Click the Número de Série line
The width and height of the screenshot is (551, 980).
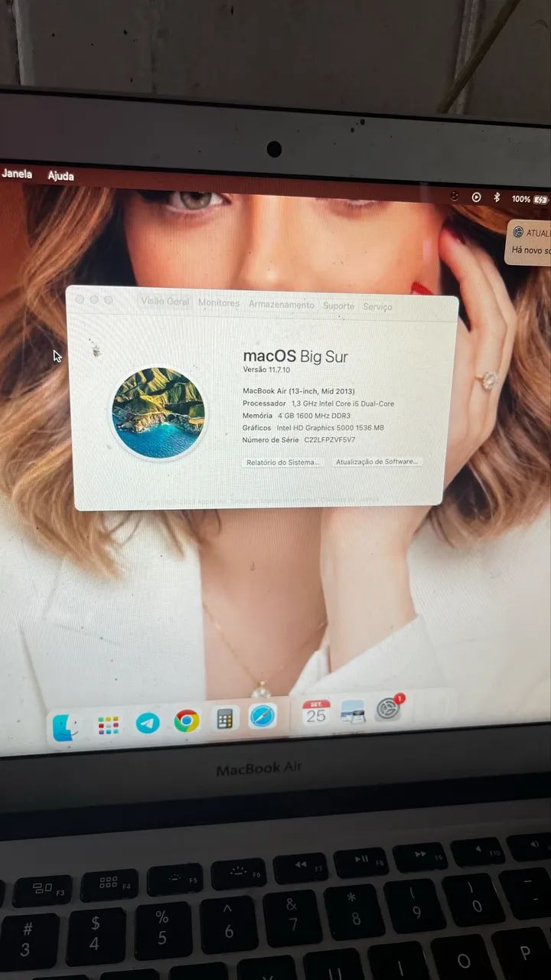[x=299, y=440]
